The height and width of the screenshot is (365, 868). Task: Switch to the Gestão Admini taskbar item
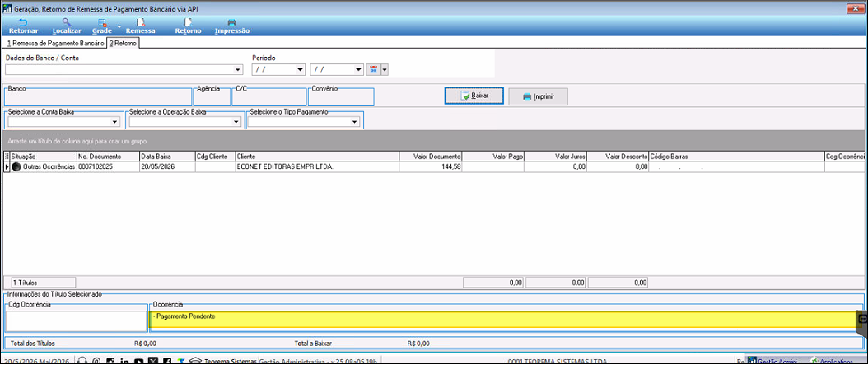[772, 361]
